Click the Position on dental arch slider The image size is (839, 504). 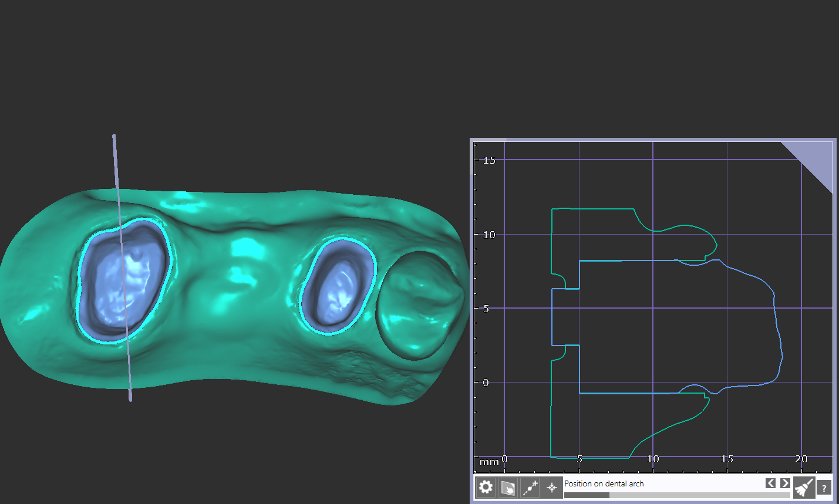click(x=677, y=495)
